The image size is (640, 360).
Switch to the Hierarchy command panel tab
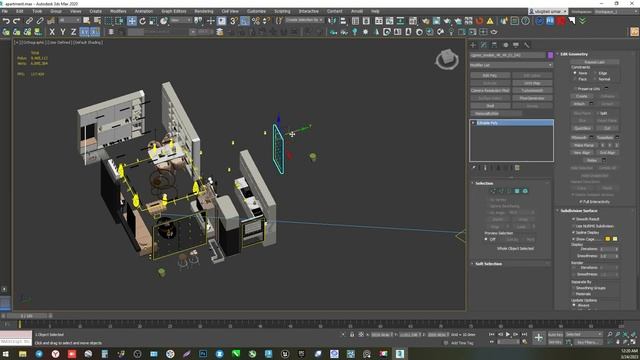(x=494, y=45)
